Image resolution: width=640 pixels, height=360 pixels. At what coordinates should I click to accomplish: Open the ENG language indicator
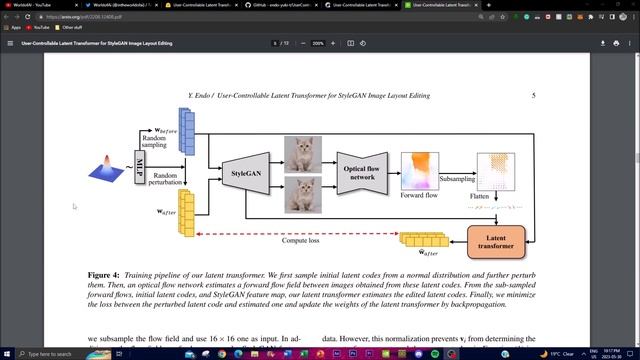[594, 354]
